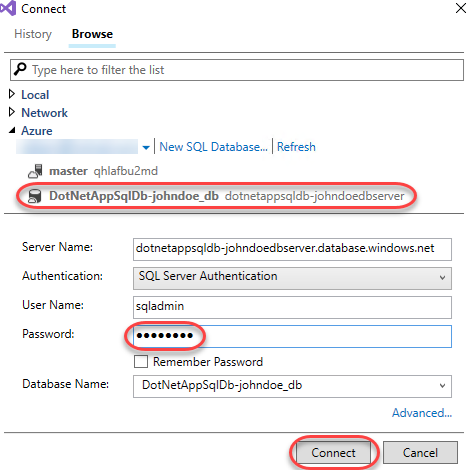Click the New SQL Database link
This screenshot has width=467, height=470.
[213, 147]
